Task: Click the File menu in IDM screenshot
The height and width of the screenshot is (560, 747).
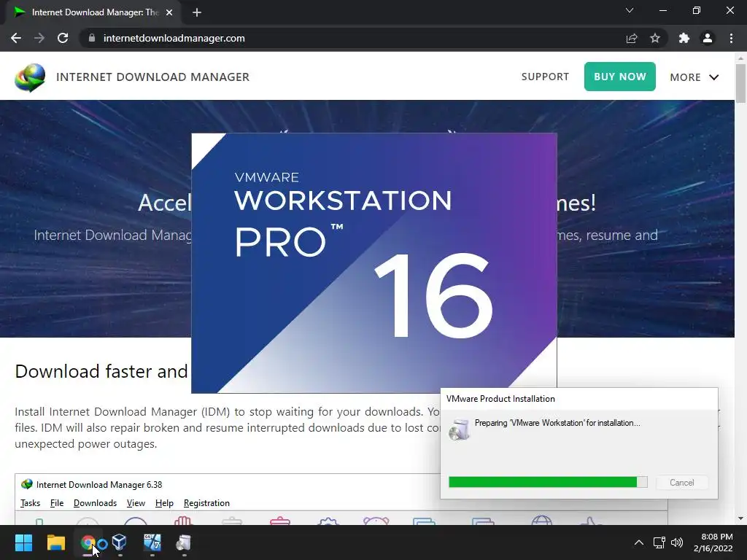Action: pyautogui.click(x=57, y=503)
